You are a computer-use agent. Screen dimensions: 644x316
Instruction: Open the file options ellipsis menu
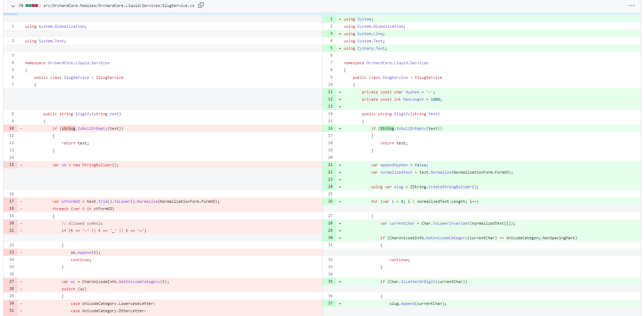click(x=632, y=6)
